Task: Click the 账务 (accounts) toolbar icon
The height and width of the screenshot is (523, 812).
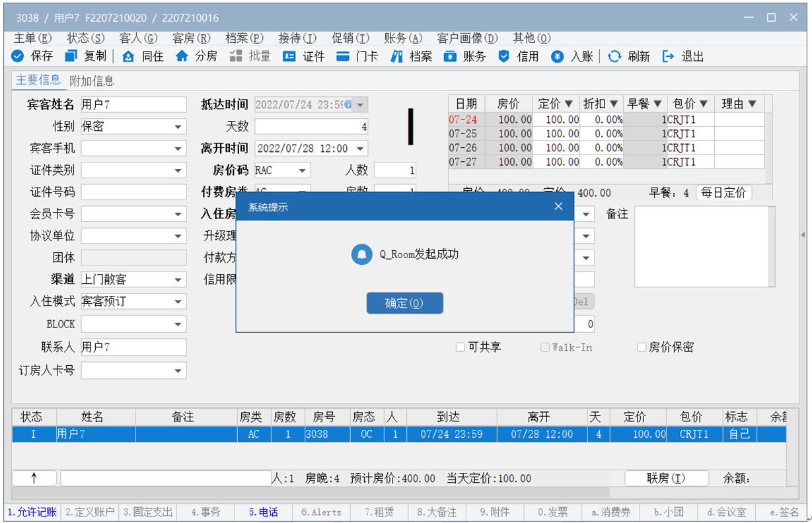Action: (x=450, y=57)
